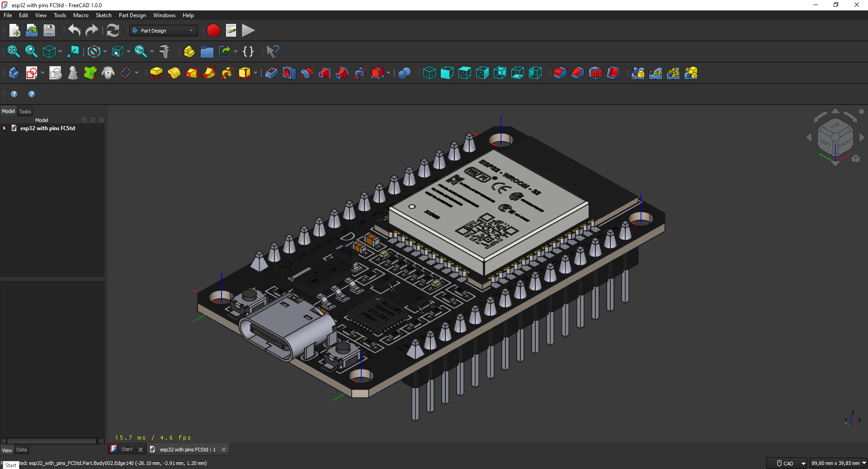The image size is (868, 469).
Task: Open the Macro menu
Action: tap(81, 15)
